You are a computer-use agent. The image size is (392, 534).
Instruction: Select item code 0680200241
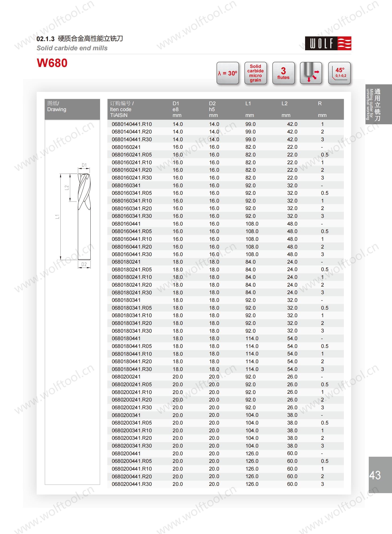click(x=126, y=377)
